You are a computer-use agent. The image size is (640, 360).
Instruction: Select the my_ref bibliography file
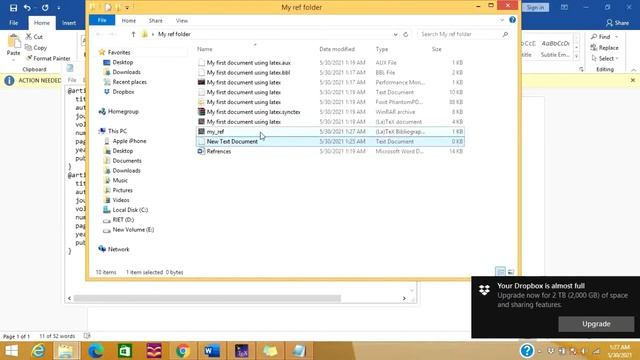coord(330,131)
